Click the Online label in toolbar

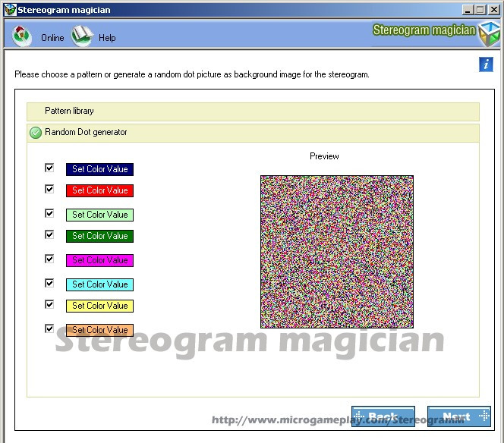(x=52, y=38)
